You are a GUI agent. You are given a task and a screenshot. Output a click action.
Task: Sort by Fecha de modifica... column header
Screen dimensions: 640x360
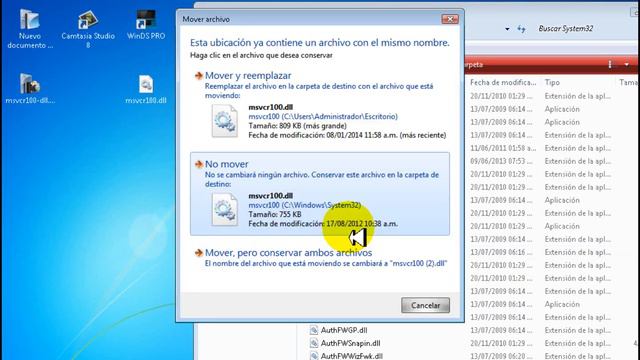(503, 82)
